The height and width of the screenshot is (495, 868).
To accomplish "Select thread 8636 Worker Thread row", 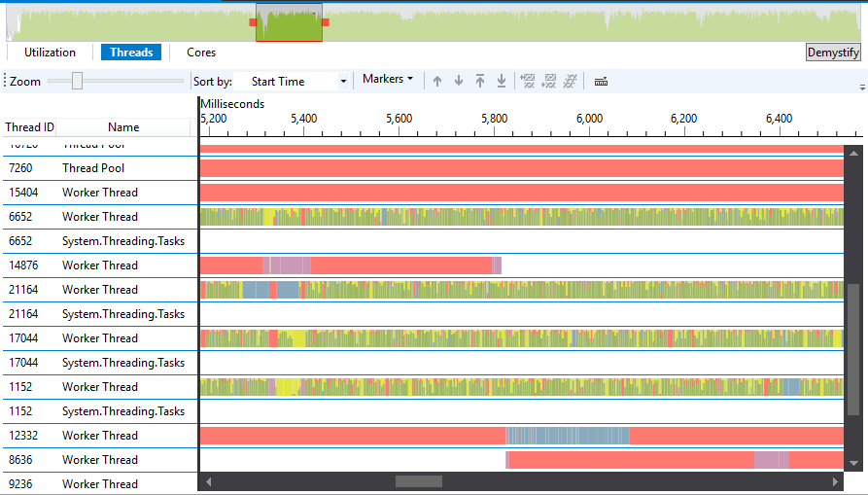I will click(100, 461).
